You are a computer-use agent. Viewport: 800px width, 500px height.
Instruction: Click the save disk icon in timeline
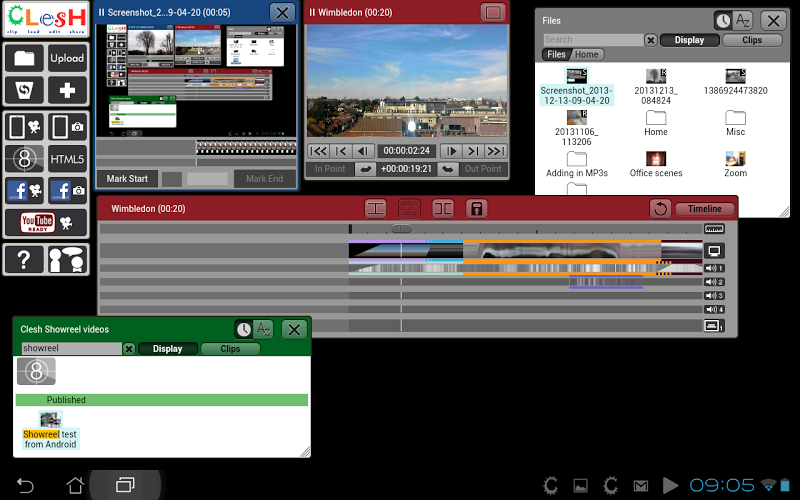[477, 209]
